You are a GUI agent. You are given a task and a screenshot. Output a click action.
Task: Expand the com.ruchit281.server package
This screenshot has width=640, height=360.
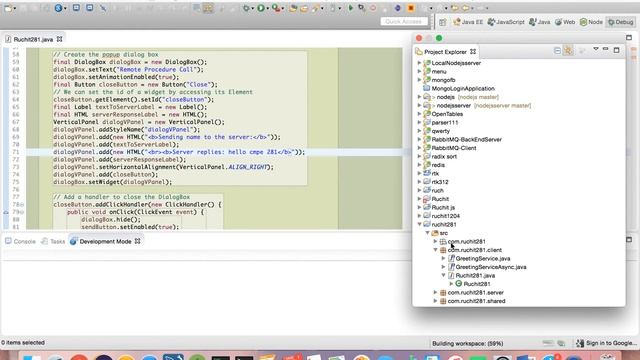436,292
